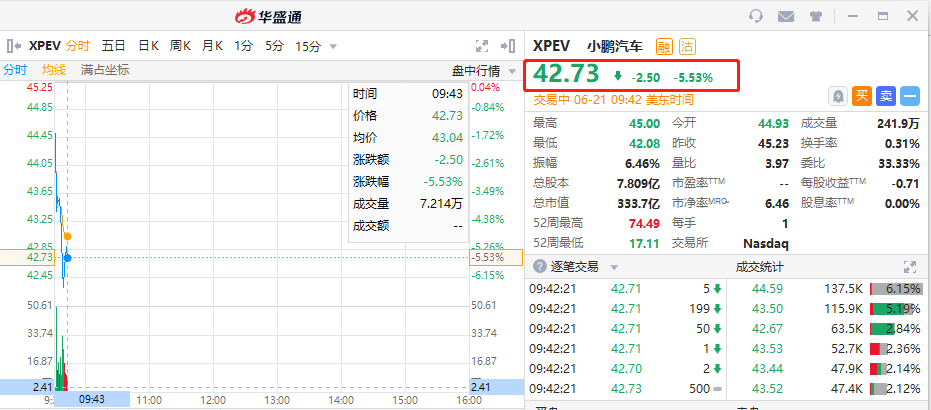Select trade row with volume 199
The height and width of the screenshot is (410, 931).
(x=625, y=309)
